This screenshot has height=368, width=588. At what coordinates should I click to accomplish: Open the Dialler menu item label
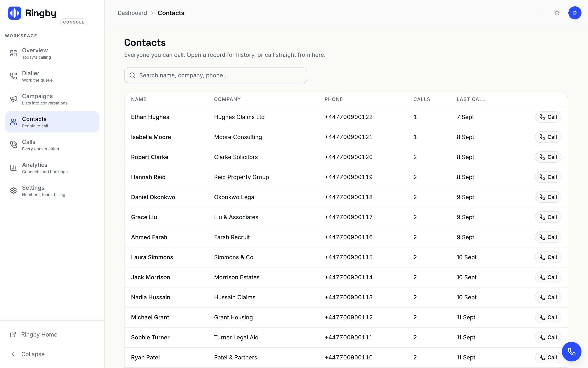tap(31, 73)
